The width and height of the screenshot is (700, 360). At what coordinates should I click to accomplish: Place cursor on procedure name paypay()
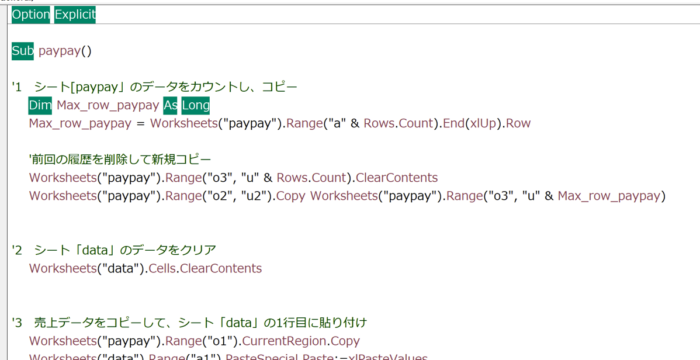[65, 51]
